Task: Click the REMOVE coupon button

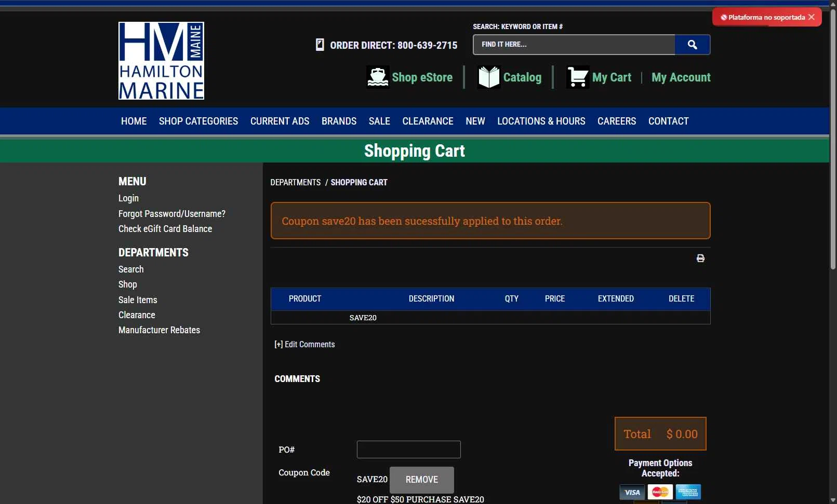Action: [x=421, y=480]
